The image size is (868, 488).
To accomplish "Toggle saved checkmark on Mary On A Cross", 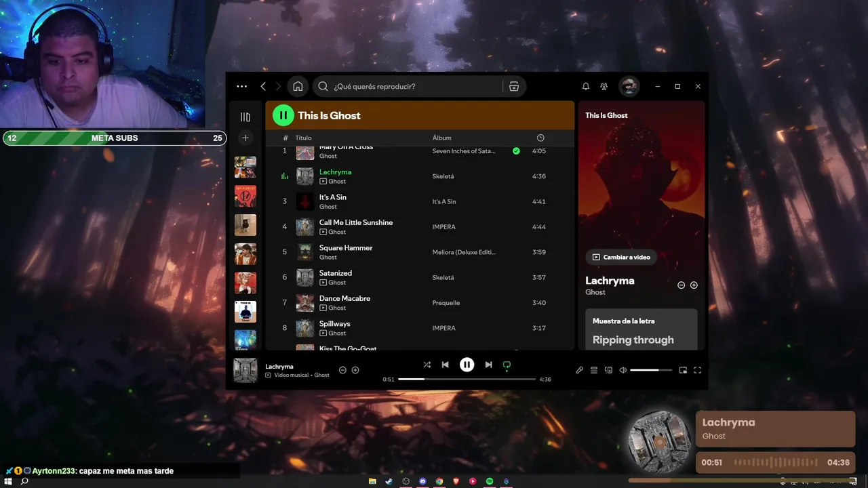I will pos(516,151).
